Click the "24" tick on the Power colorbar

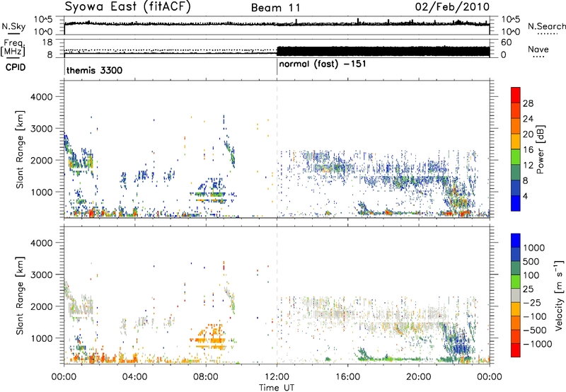[x=528, y=119]
